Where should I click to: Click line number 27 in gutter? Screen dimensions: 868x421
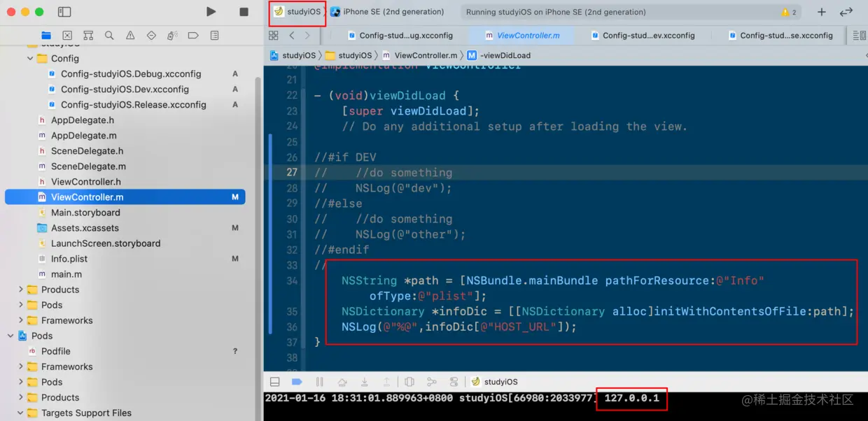click(x=292, y=173)
